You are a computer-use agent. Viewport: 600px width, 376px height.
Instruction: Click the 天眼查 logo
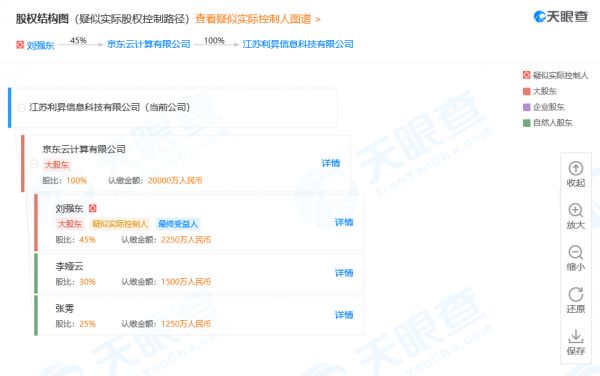(x=561, y=16)
